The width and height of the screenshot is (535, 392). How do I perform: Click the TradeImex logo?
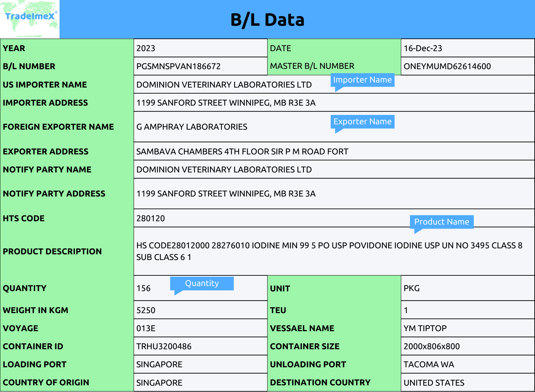pyautogui.click(x=30, y=19)
